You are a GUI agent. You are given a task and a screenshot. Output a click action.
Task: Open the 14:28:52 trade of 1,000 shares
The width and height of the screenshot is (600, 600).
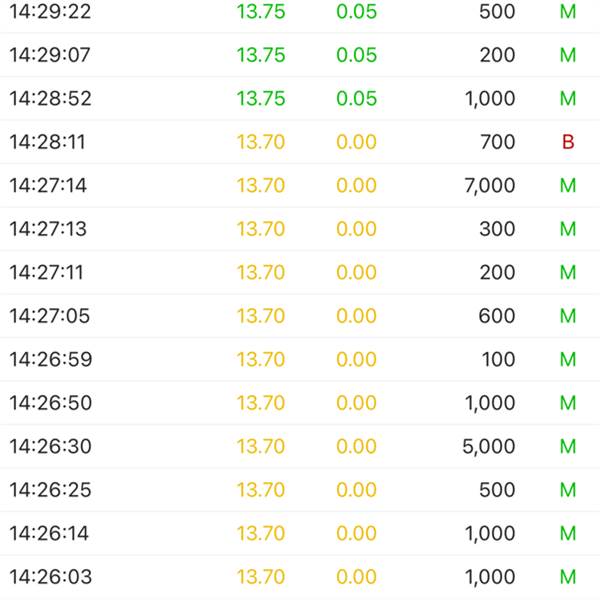tap(300, 98)
